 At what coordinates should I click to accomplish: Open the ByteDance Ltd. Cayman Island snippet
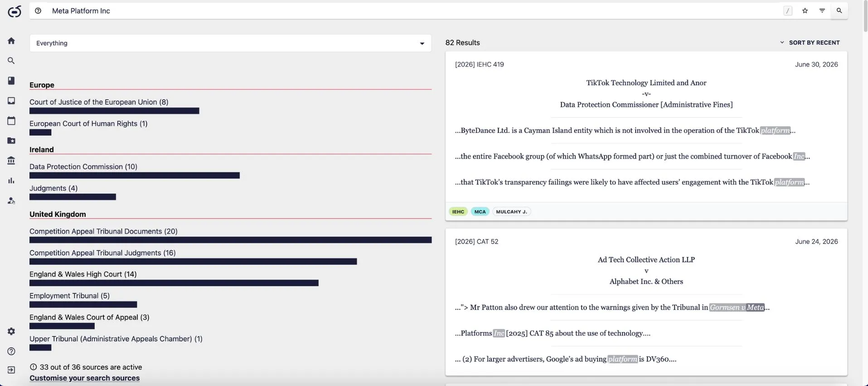pos(625,131)
